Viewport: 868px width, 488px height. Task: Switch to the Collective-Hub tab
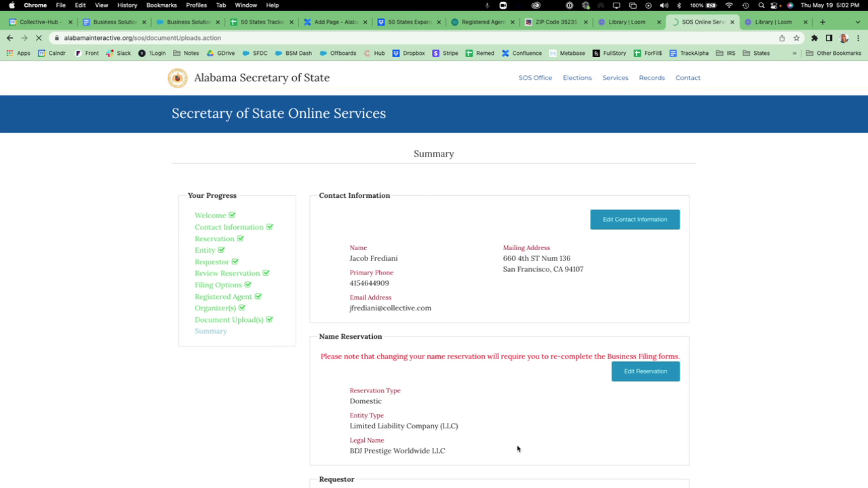[40, 22]
